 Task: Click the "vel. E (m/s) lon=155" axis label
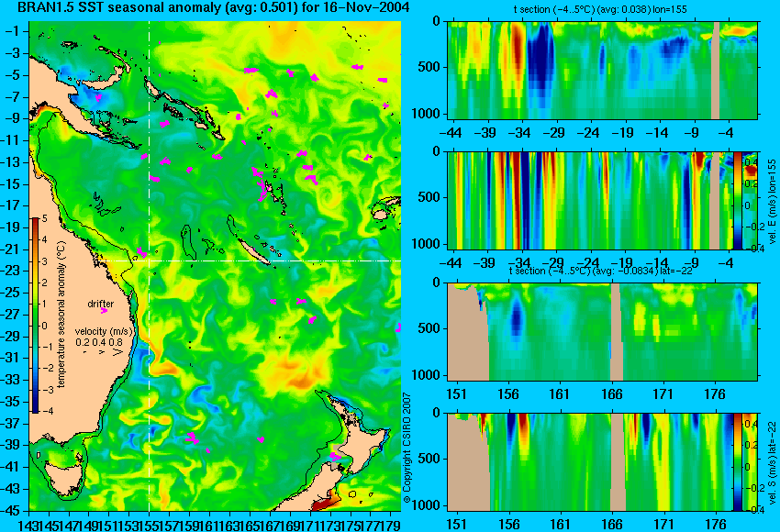[772, 202]
